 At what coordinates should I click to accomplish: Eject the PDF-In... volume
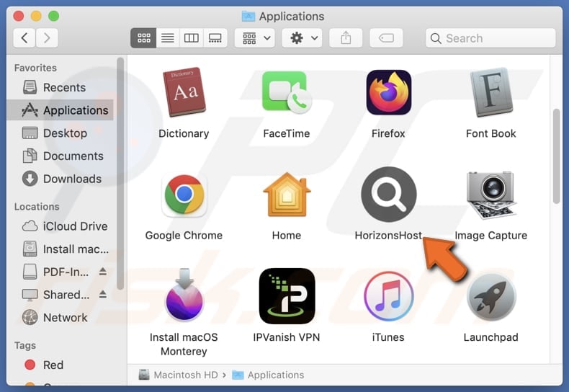coord(103,272)
